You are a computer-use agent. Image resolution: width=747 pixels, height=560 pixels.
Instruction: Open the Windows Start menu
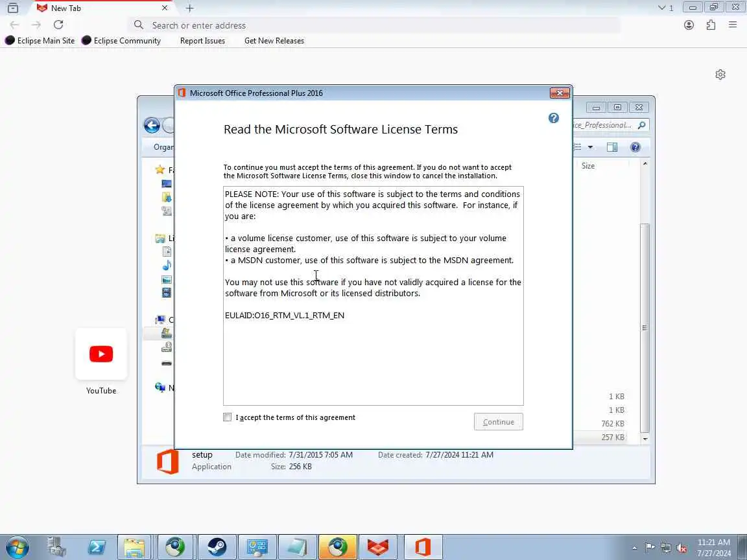point(17,547)
